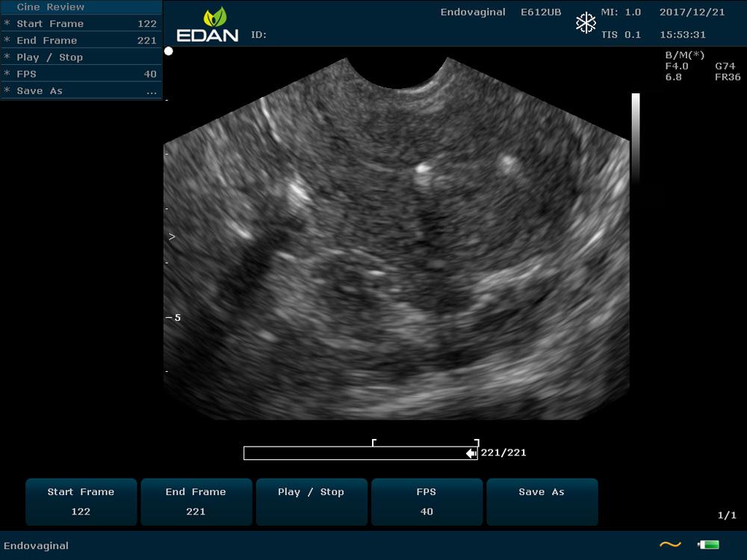Screen dimensions: 747x560
Task: Select FPS in the Cine Review menu
Action: (81, 74)
